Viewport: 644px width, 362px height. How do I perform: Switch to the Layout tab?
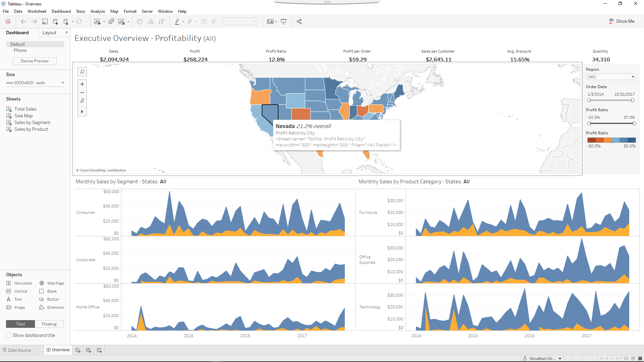[x=50, y=33]
